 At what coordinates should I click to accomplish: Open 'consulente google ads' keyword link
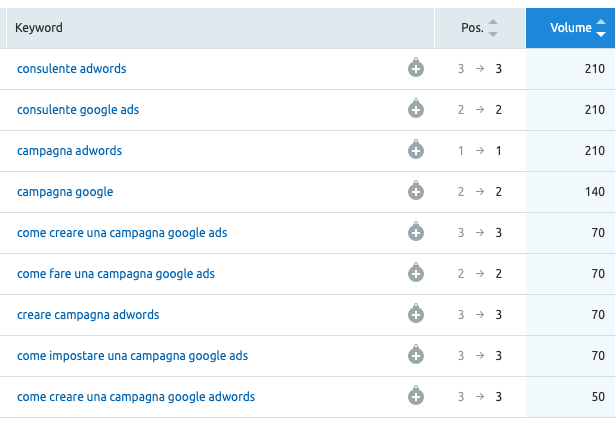[x=78, y=110]
